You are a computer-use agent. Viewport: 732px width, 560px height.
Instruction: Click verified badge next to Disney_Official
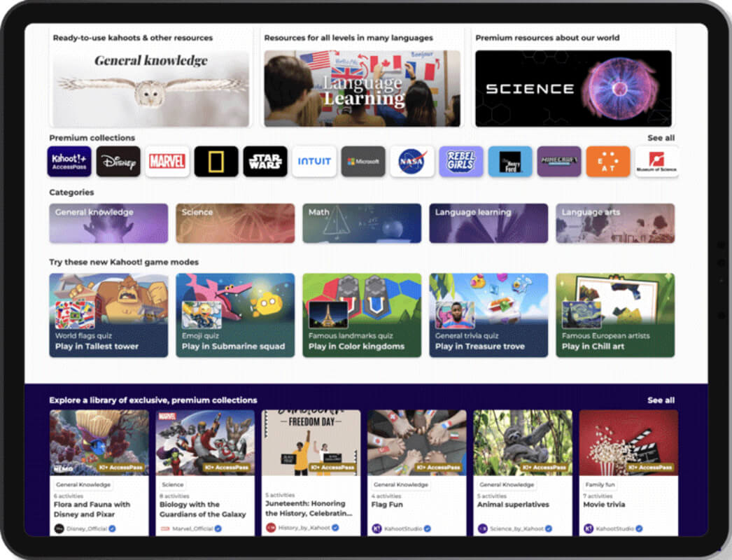click(113, 528)
